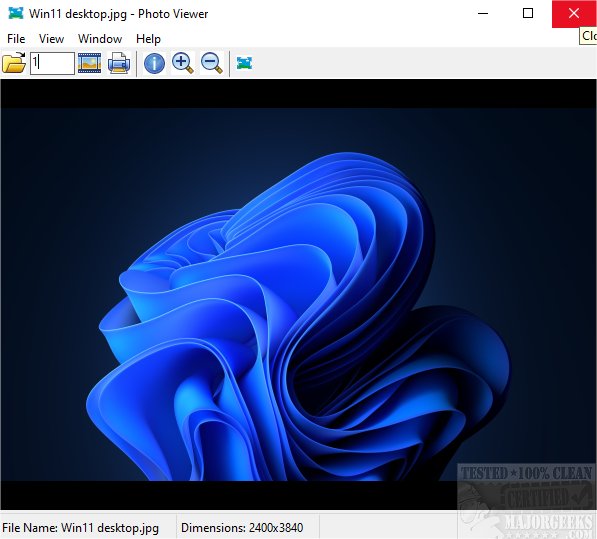
Task: Minimize the Photo Viewer window
Action: point(483,13)
